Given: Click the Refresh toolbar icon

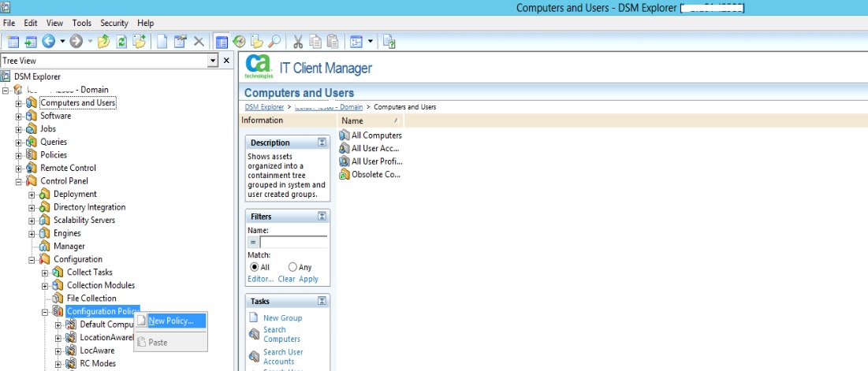Looking at the screenshot, I should (121, 42).
